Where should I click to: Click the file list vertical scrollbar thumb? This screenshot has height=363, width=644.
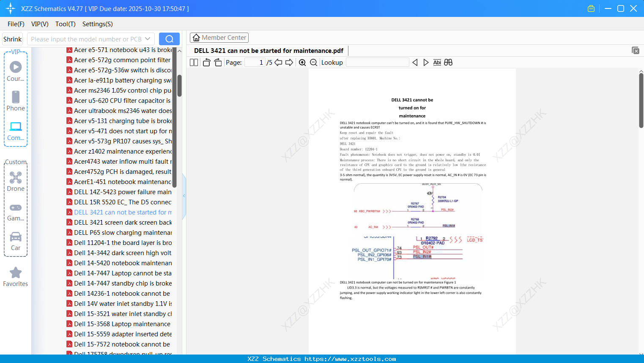(180, 86)
